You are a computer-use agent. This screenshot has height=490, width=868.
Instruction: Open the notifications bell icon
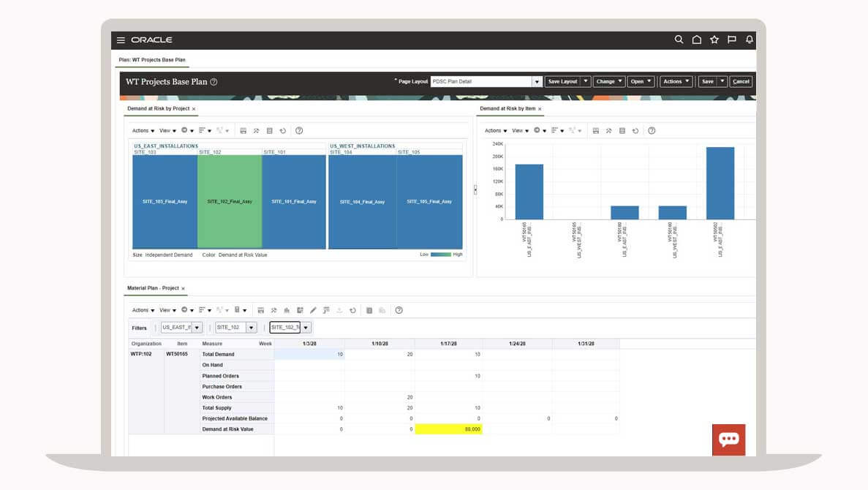[750, 40]
